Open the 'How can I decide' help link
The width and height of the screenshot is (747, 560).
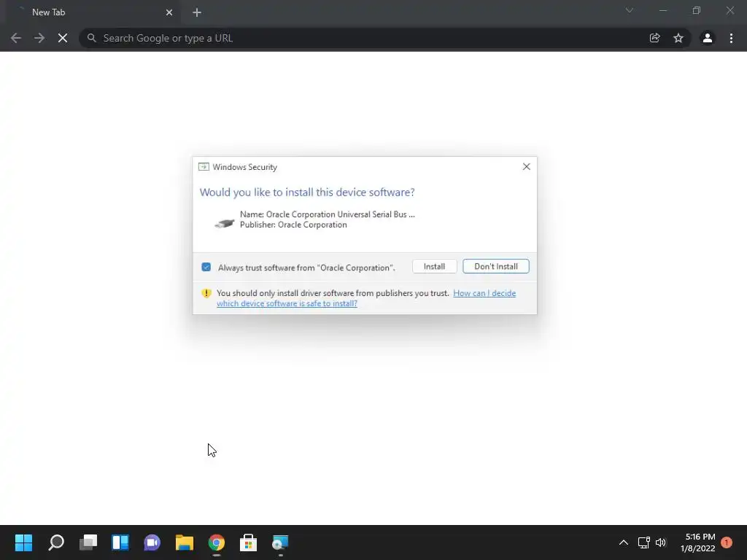click(366, 298)
